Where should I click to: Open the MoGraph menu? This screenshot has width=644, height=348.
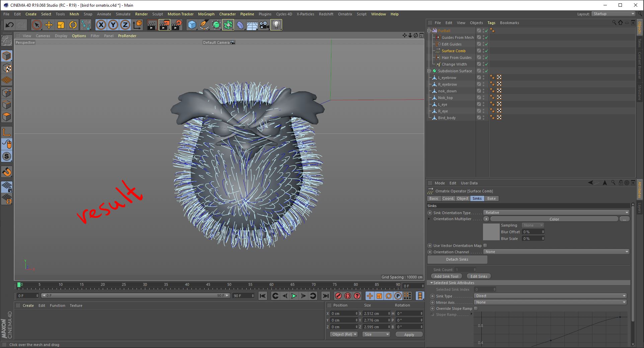(206, 14)
